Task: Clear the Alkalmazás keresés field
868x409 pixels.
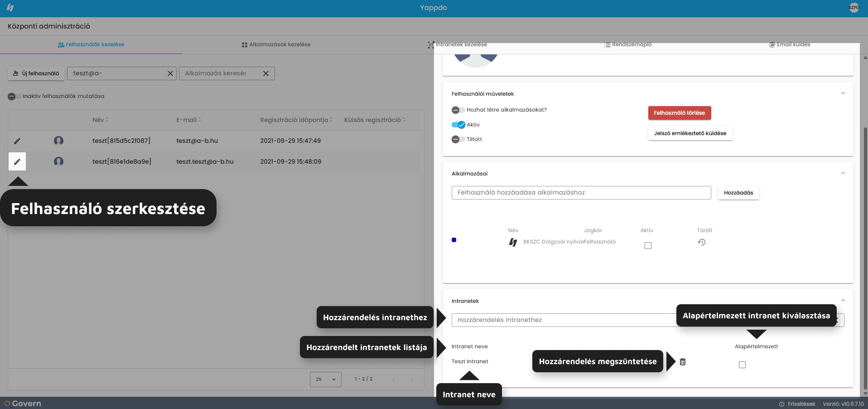Action: click(x=266, y=73)
